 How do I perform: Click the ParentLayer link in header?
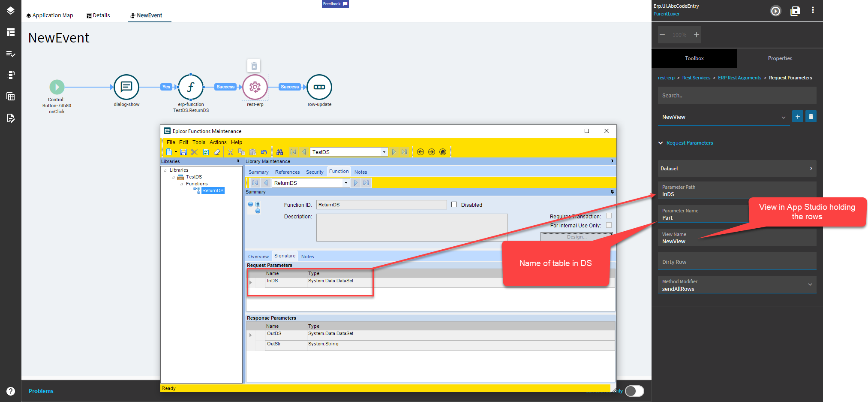coord(667,14)
